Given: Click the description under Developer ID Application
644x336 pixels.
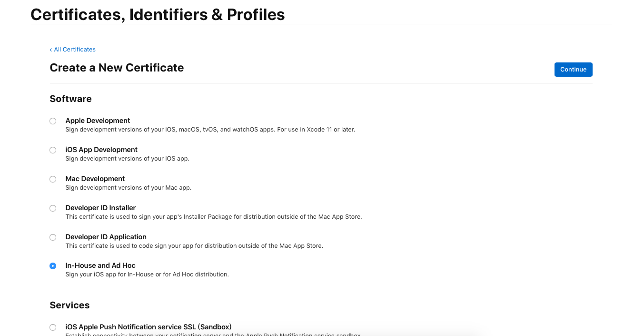Looking at the screenshot, I should point(194,246).
